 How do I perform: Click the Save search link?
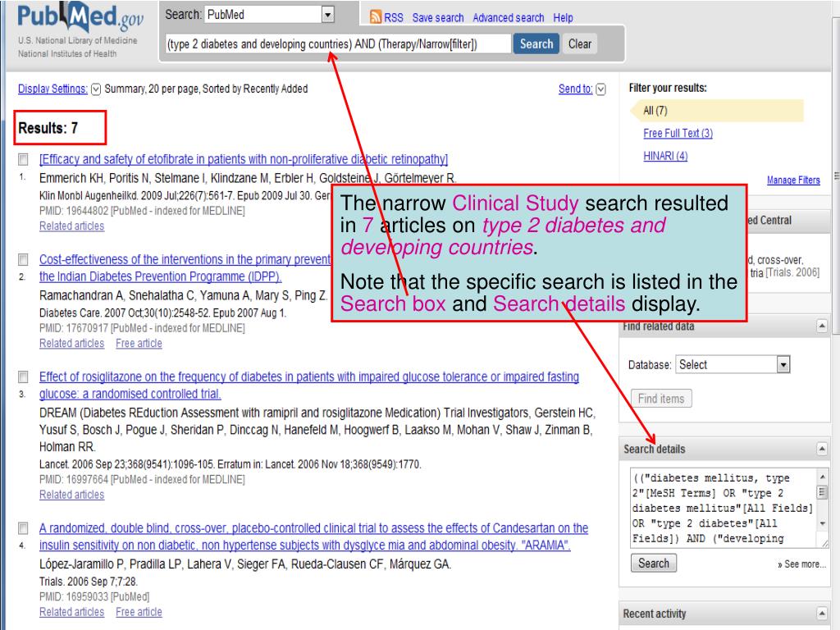(x=438, y=18)
